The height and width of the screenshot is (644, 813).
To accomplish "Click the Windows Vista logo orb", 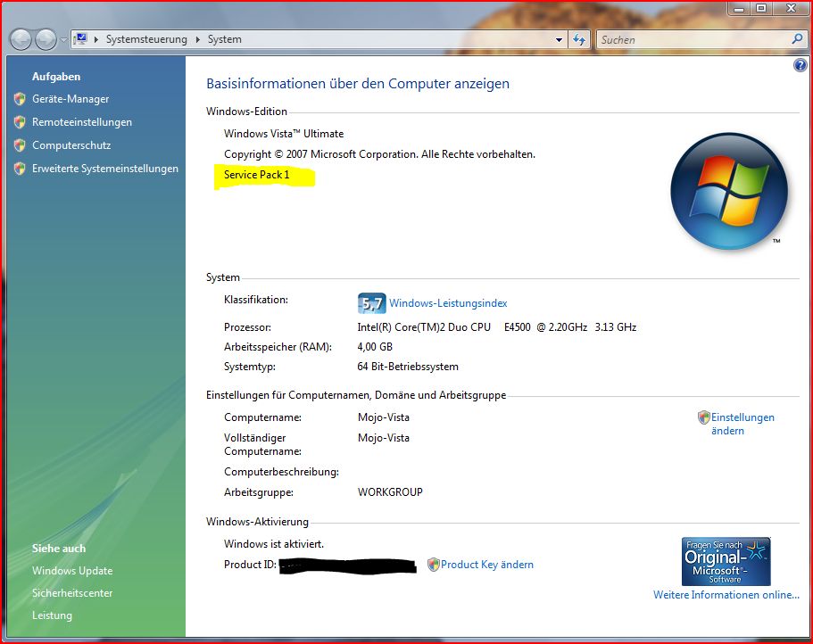I will coord(729,191).
